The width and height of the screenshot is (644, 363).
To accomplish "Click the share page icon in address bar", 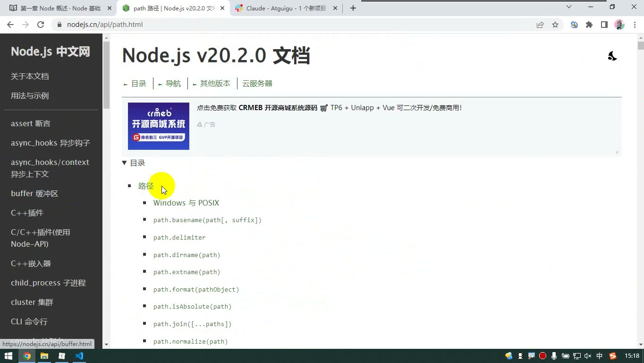I will 540,25.
